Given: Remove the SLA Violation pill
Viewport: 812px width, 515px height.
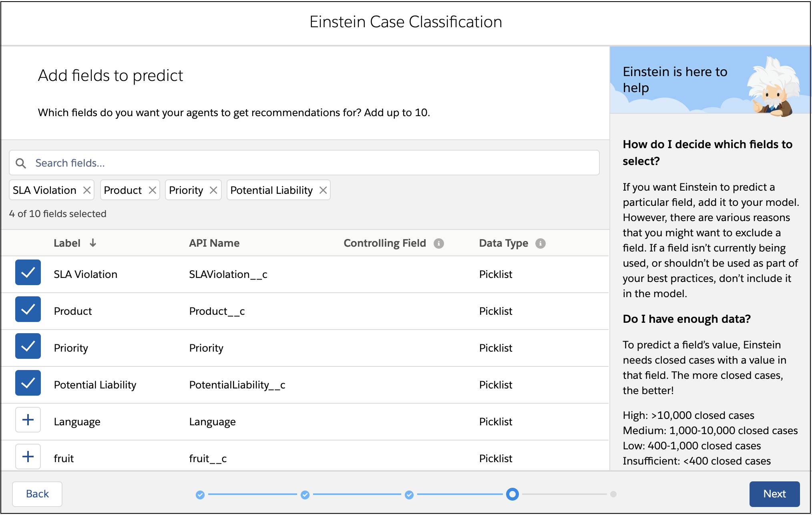Looking at the screenshot, I should (86, 190).
